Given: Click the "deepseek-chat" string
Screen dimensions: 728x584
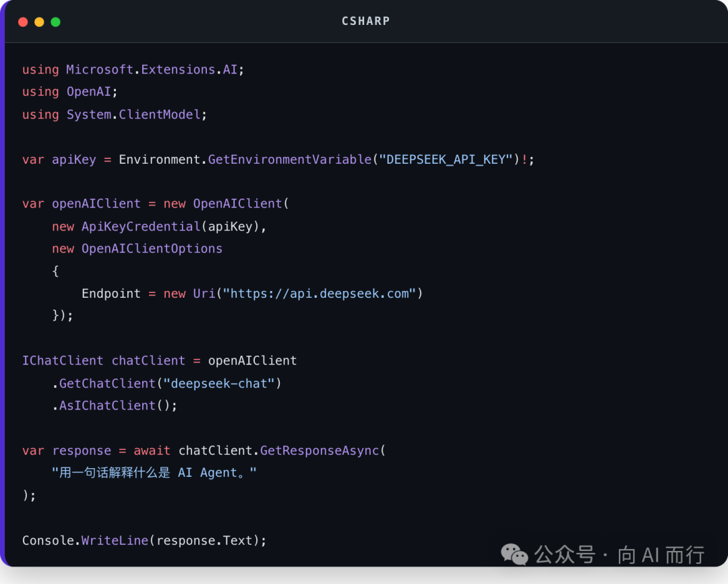Looking at the screenshot, I should tap(219, 384).
